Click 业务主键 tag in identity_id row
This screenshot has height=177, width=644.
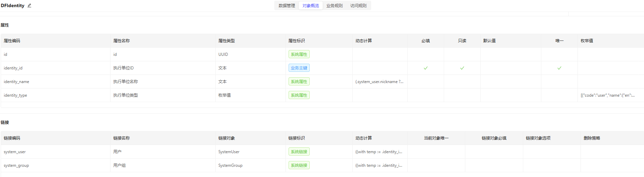click(299, 68)
